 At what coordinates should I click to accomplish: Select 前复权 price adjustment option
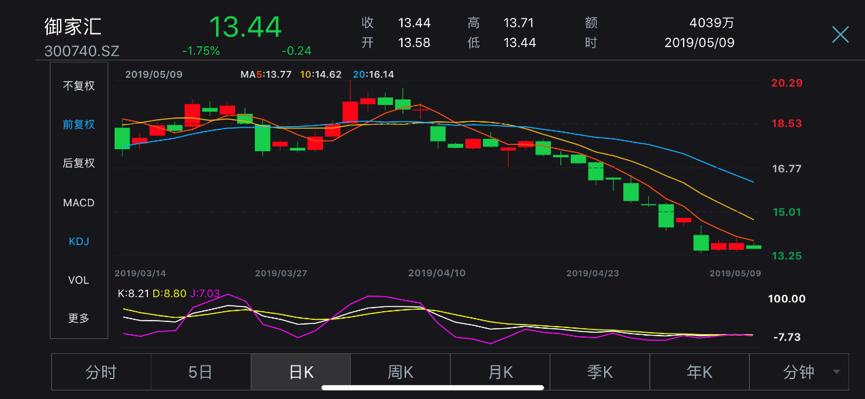[78, 125]
